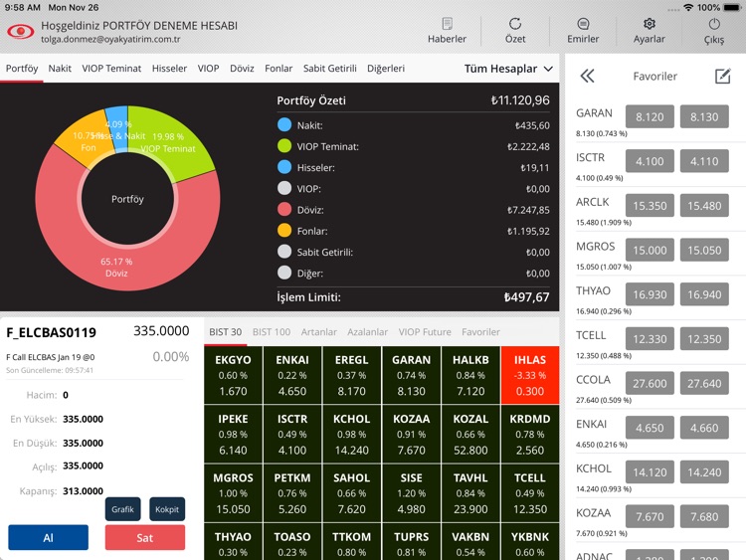Click the F_ELCBAS0119 contract name

(52, 332)
